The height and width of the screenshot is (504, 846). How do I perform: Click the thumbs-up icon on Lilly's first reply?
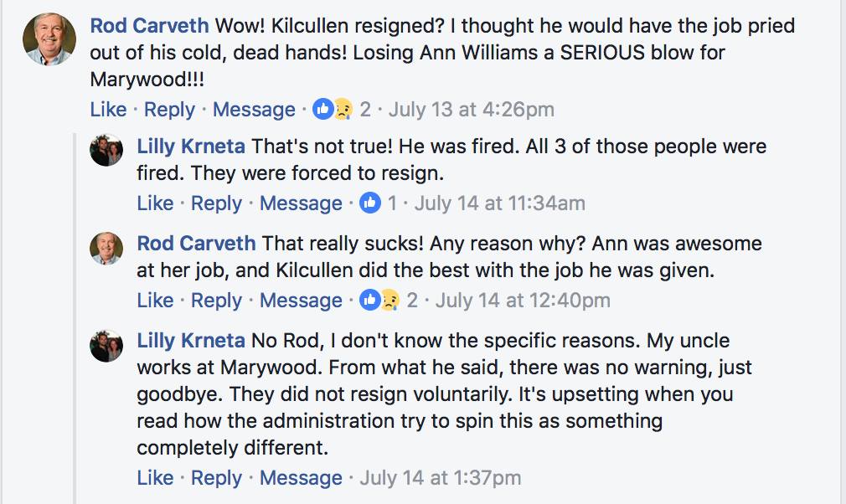coord(370,203)
